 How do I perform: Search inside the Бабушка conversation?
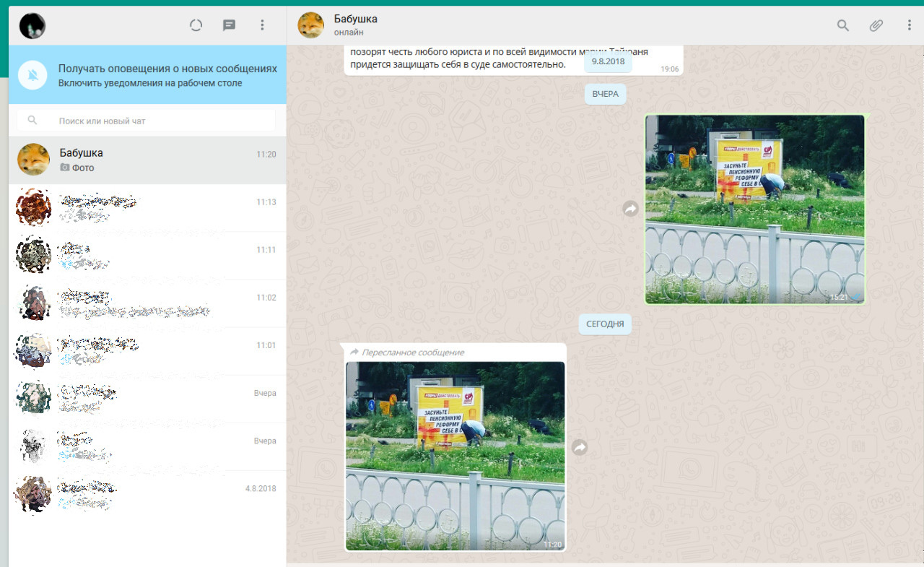tap(842, 25)
